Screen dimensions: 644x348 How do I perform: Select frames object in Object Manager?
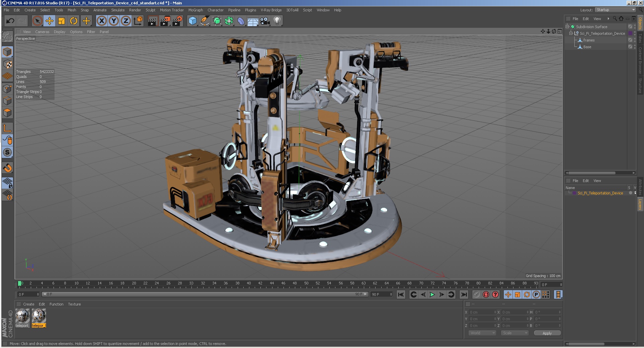[589, 40]
